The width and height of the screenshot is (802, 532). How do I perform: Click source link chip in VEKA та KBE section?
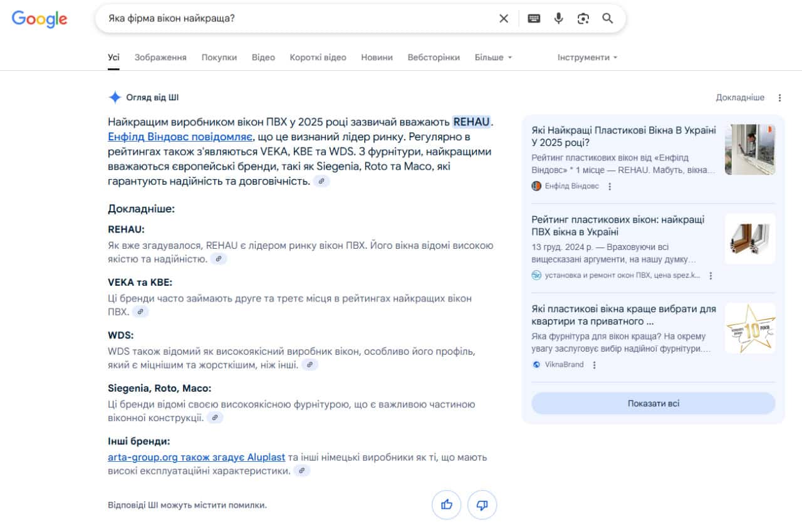coord(140,311)
